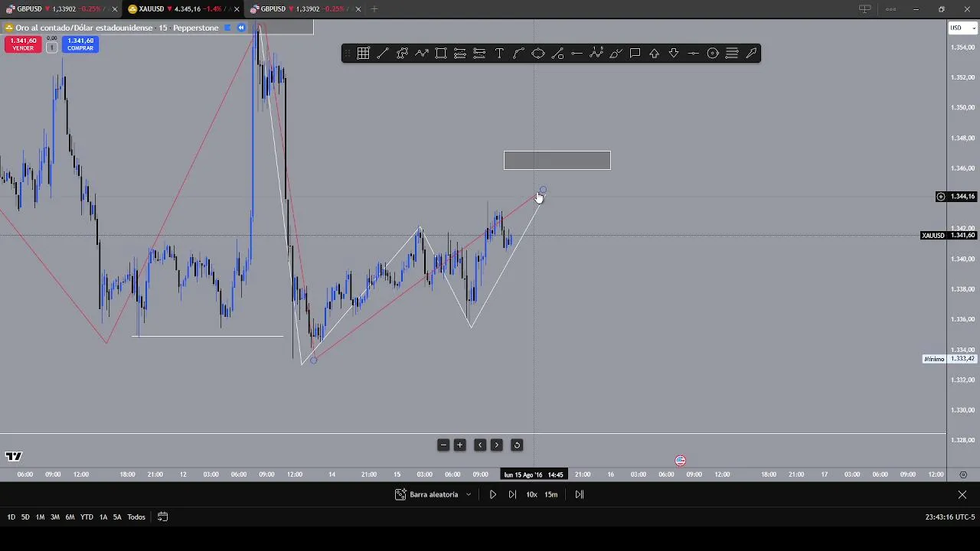Open the go-to-date calendar icon
Viewport: 980px width, 551px height.
(162, 517)
